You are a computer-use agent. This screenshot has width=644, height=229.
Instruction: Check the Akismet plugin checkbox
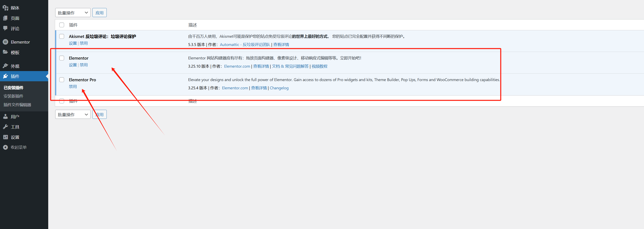point(62,37)
